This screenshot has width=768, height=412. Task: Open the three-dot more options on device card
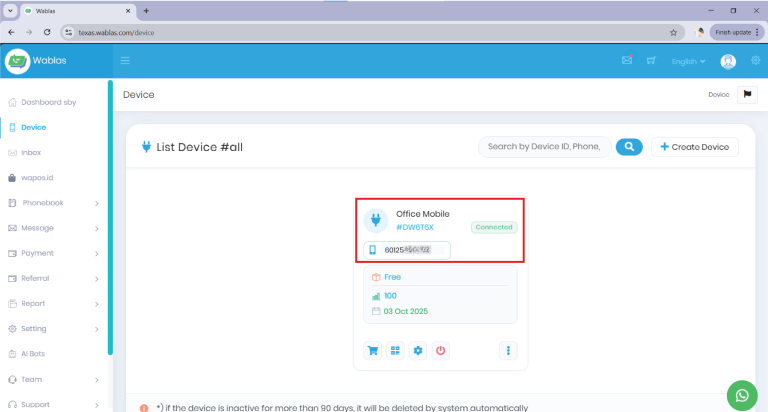(x=508, y=351)
